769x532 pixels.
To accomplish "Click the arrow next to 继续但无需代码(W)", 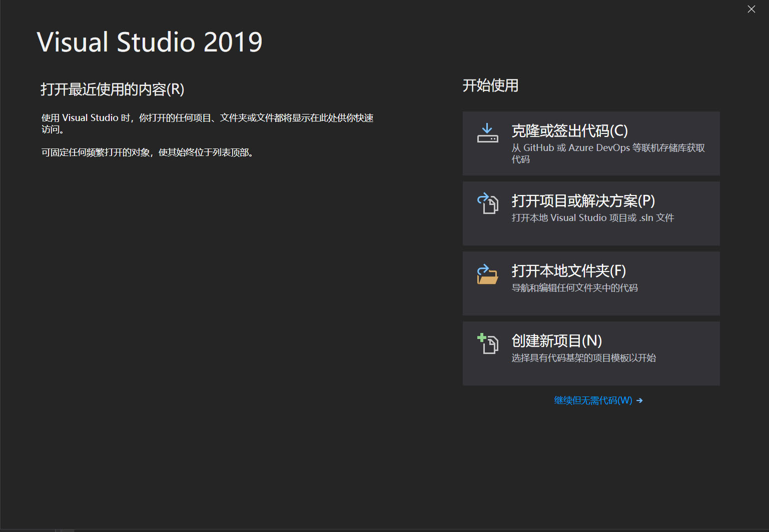I will (x=639, y=400).
